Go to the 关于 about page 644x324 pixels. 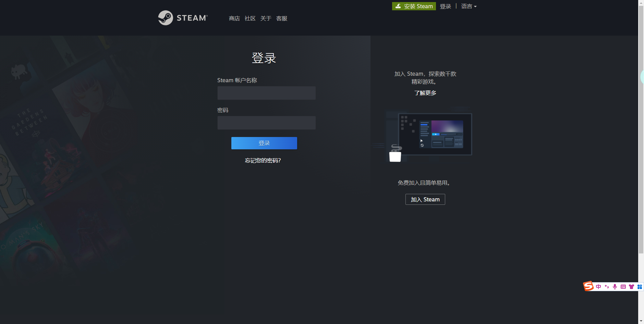tap(266, 18)
